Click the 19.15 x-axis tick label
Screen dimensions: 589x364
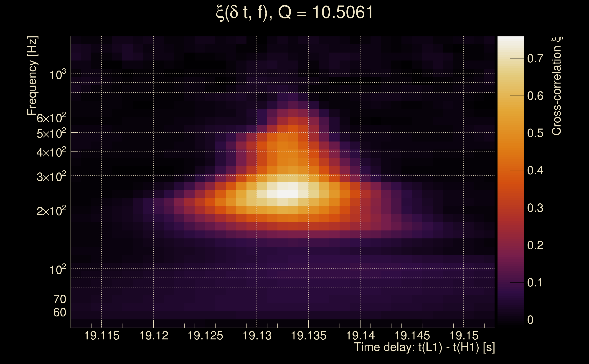[x=464, y=336]
